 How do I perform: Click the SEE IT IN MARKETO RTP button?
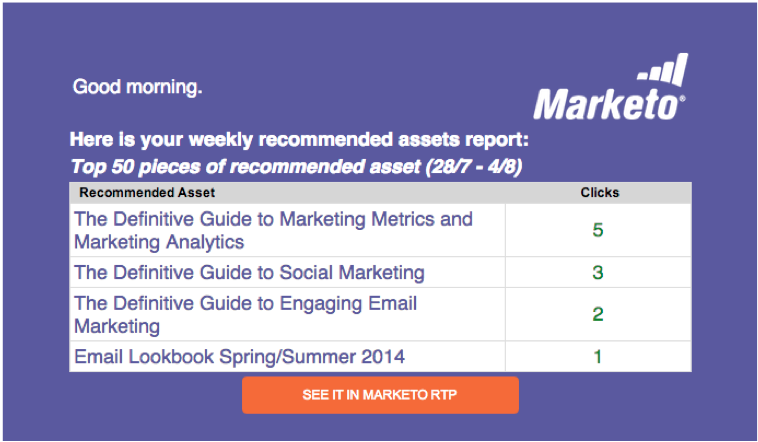380,395
